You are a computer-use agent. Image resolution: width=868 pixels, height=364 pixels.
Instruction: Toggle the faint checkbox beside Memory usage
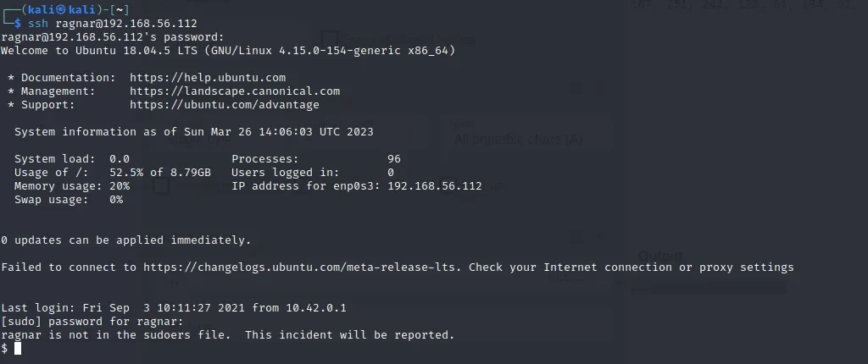click(x=161, y=187)
